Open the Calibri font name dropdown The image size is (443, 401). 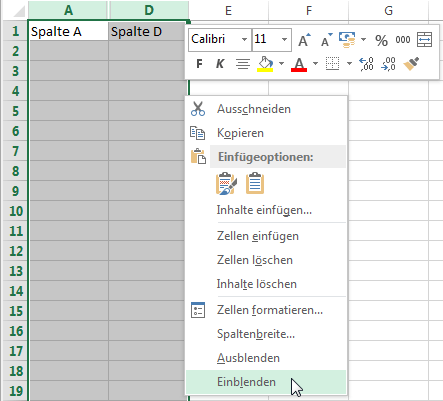244,40
